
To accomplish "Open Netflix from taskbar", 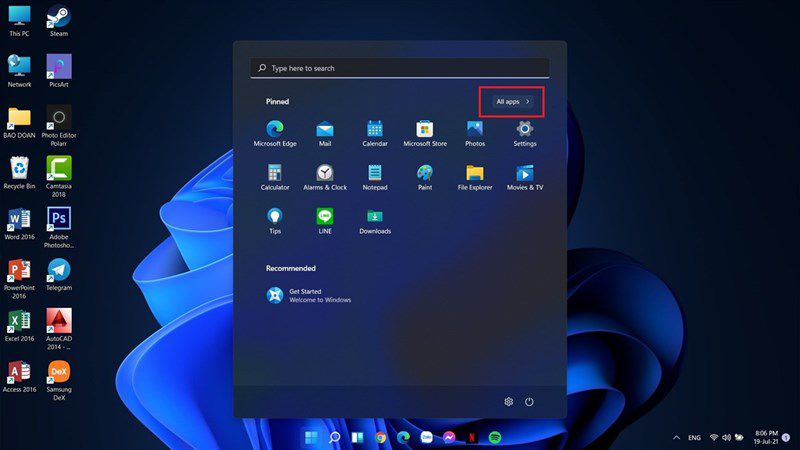I will pyautogui.click(x=472, y=437).
